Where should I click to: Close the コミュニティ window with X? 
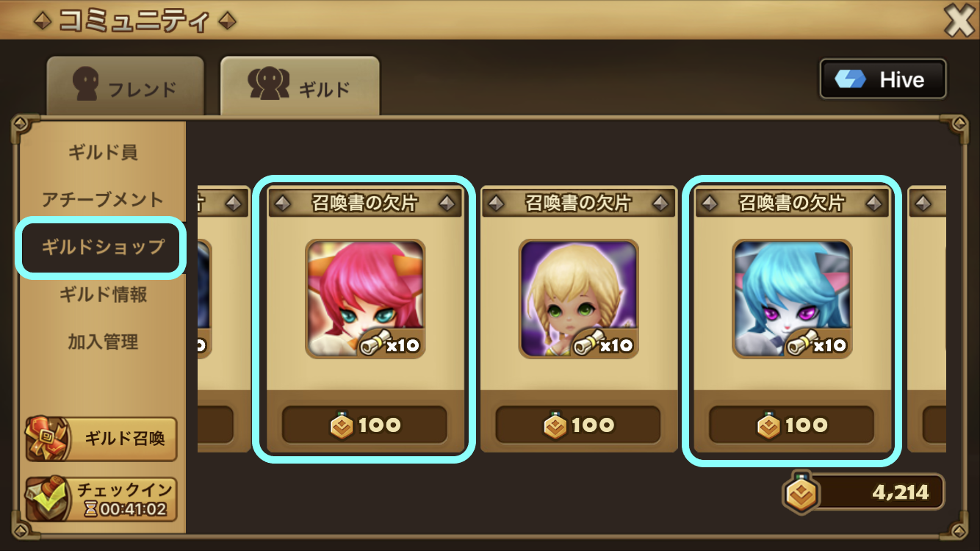pyautogui.click(x=958, y=21)
